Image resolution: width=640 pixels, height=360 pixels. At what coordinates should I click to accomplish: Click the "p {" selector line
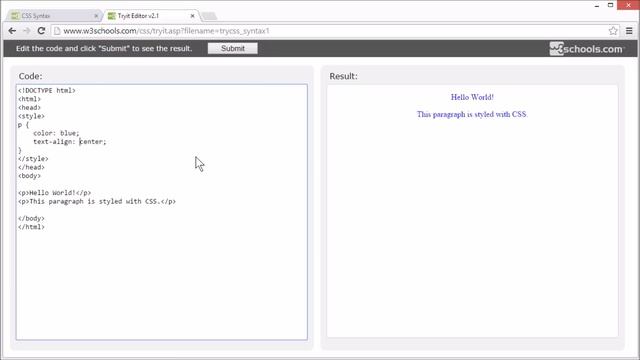coord(24,125)
